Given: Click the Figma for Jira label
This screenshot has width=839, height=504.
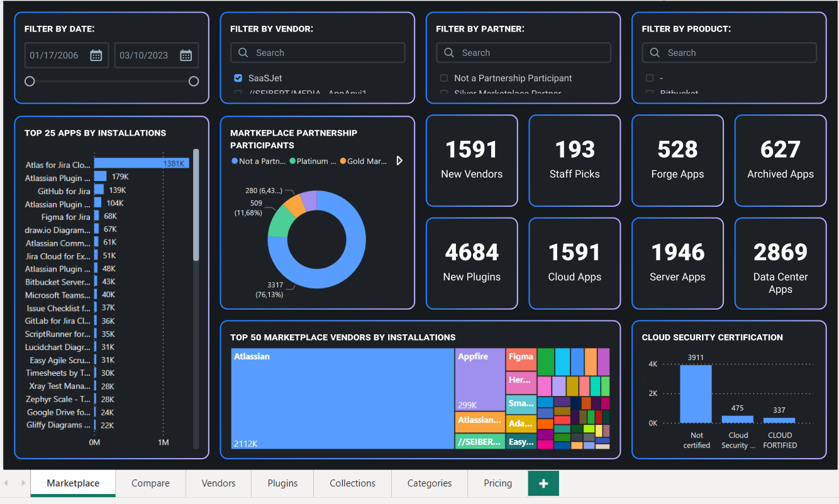Looking at the screenshot, I should click(x=66, y=217).
